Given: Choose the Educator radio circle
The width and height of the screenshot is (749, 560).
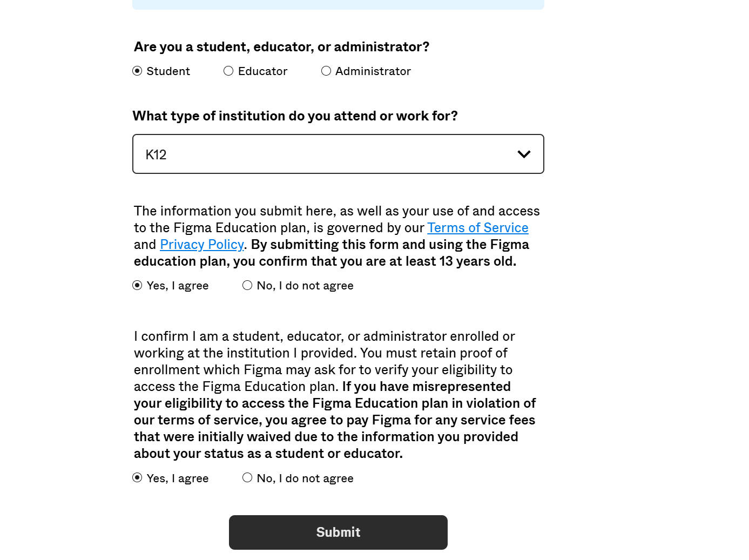Looking at the screenshot, I should pyautogui.click(x=228, y=71).
